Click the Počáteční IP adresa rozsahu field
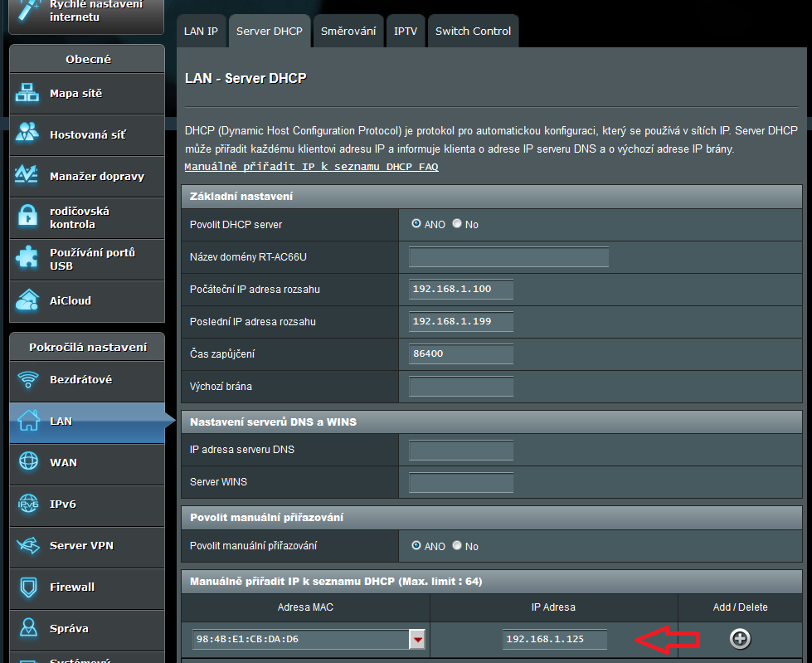The image size is (812, 663). pyautogui.click(x=461, y=289)
